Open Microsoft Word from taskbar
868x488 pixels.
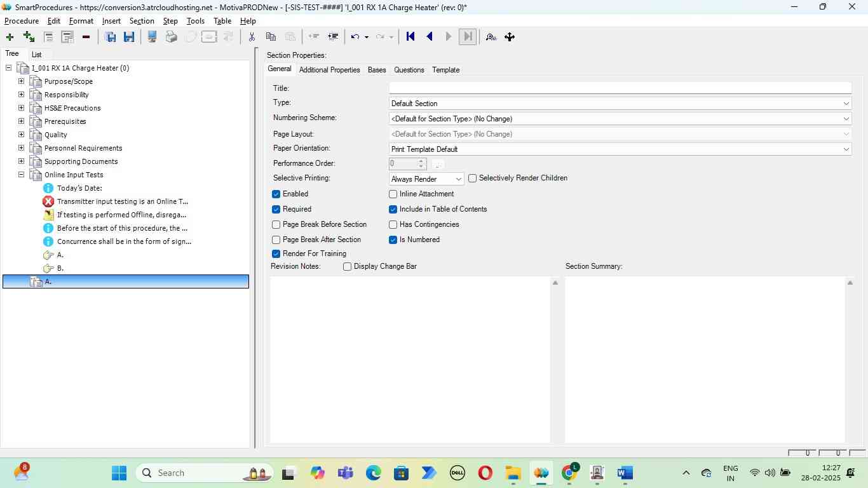(625, 473)
